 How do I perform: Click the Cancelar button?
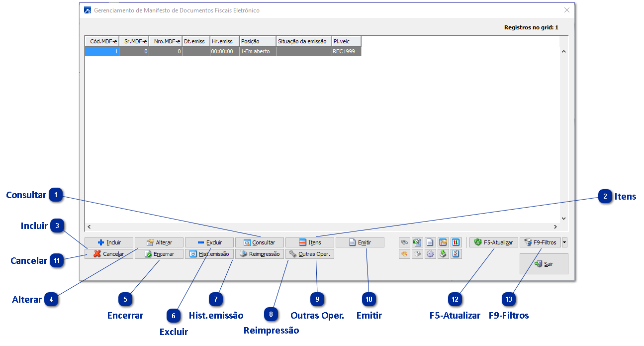(109, 254)
